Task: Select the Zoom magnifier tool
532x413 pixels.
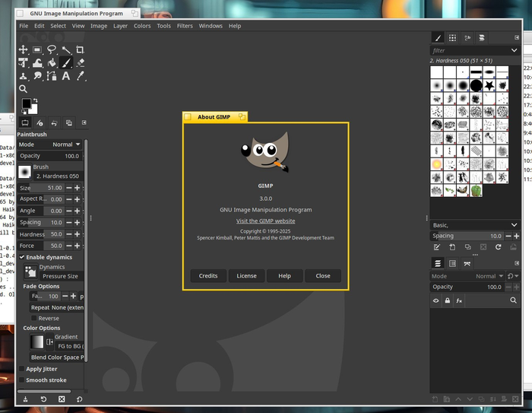Action: tap(23, 89)
